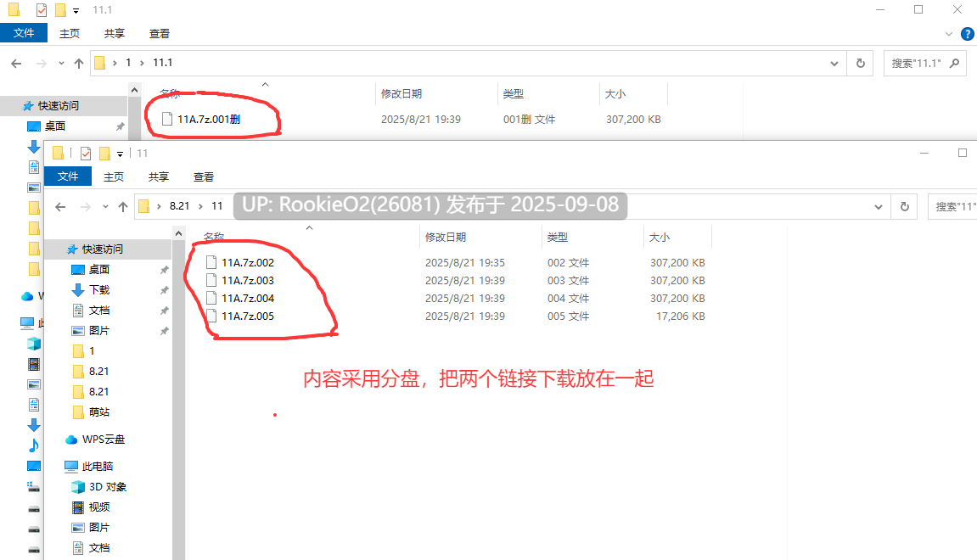Viewport: 977px width, 560px height.
Task: Switch to 查看 tab in 11.1 window
Action: click(159, 34)
